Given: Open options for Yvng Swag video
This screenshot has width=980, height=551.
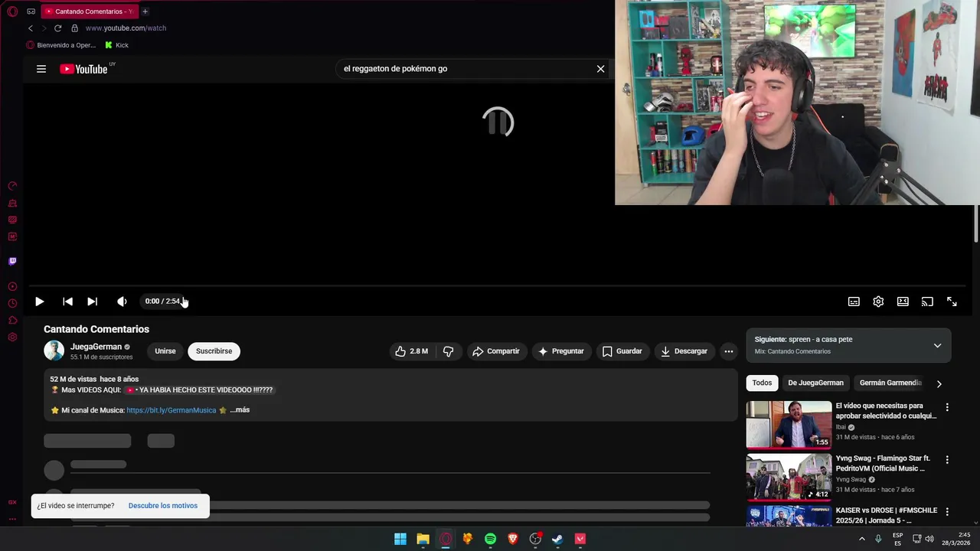Looking at the screenshot, I should click(x=947, y=460).
